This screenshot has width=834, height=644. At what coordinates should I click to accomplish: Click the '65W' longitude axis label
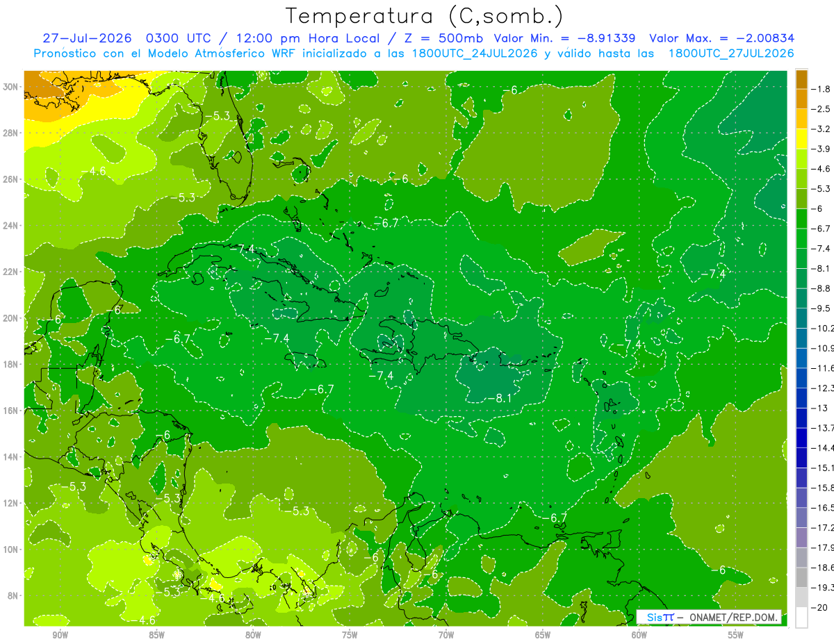(x=543, y=635)
